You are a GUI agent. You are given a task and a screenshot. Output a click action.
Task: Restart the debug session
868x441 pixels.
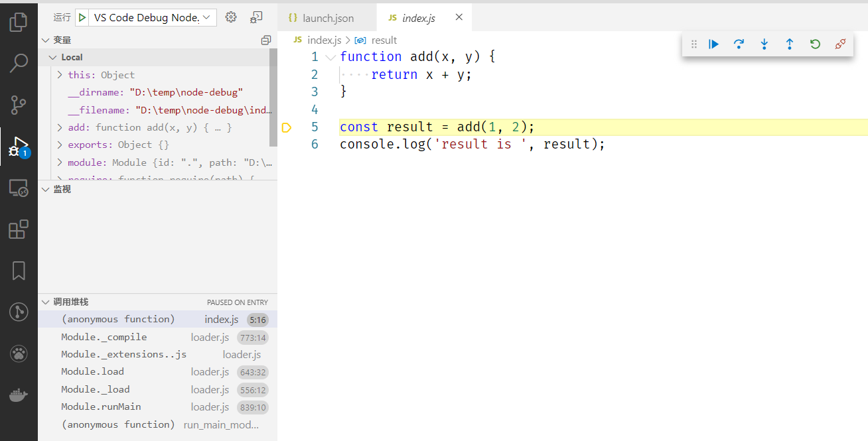[815, 44]
